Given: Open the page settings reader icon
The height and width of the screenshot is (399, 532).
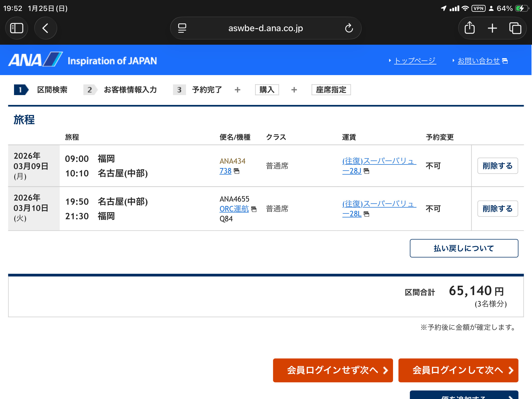Looking at the screenshot, I should coord(182,28).
